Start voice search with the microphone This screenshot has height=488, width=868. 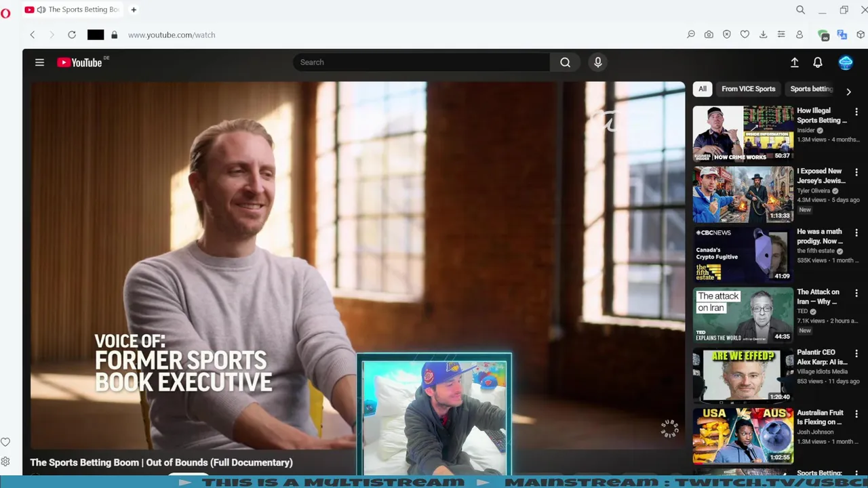coord(597,62)
